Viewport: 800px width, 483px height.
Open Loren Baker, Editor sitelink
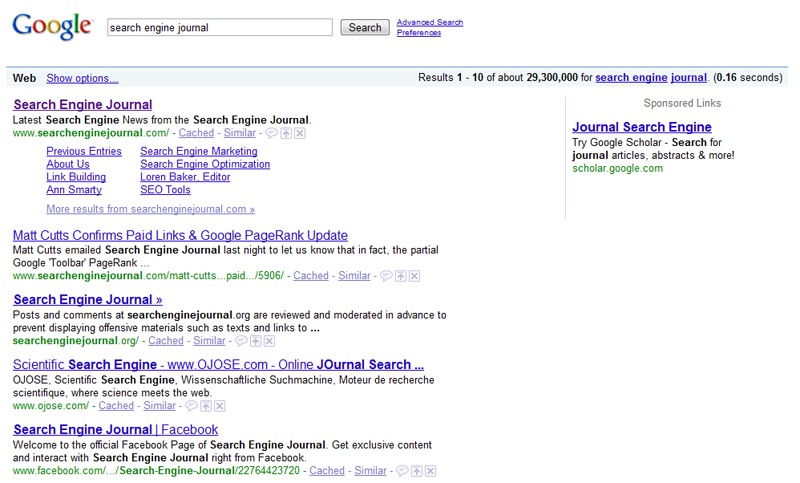185,177
